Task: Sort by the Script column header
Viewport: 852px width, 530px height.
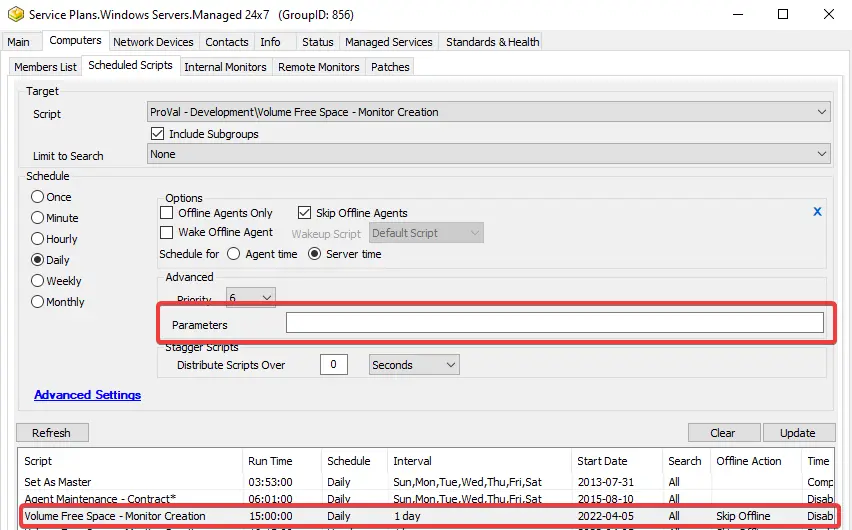Action: (130, 461)
